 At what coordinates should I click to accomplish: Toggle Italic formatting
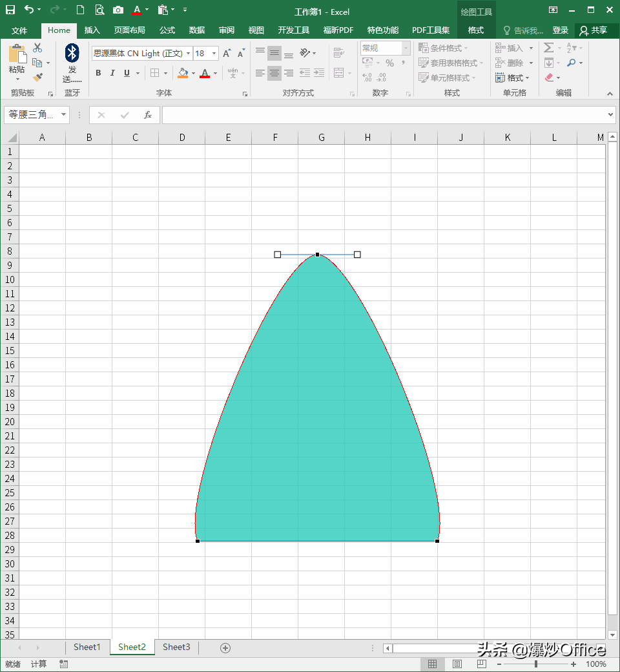coord(112,73)
